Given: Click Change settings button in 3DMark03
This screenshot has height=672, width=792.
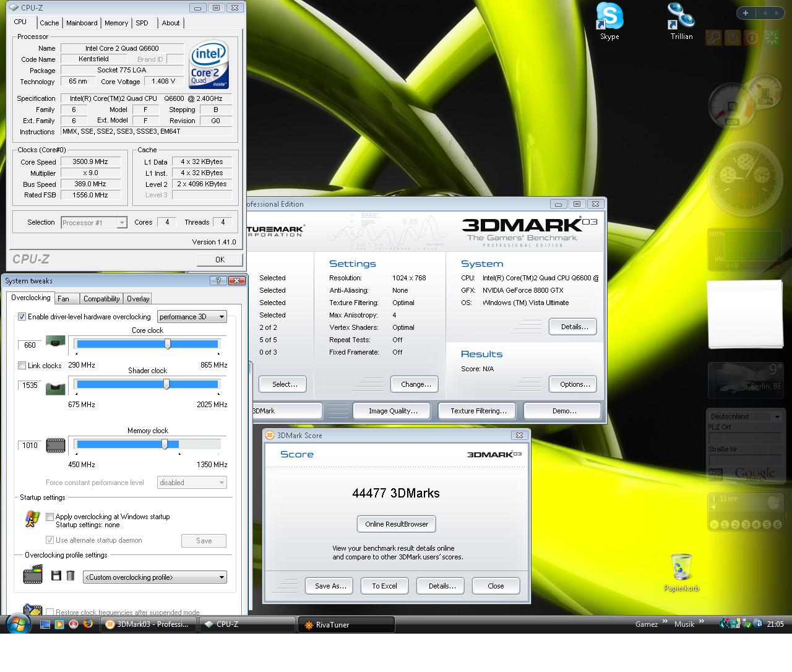Looking at the screenshot, I should coord(415,384).
